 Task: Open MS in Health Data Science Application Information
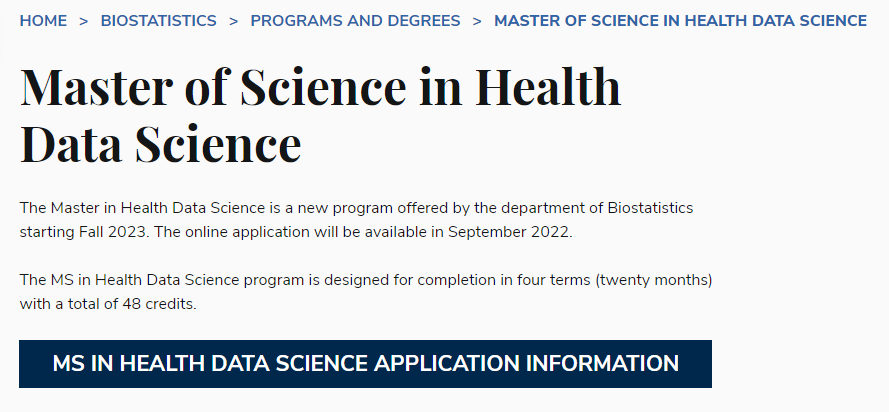coord(365,363)
